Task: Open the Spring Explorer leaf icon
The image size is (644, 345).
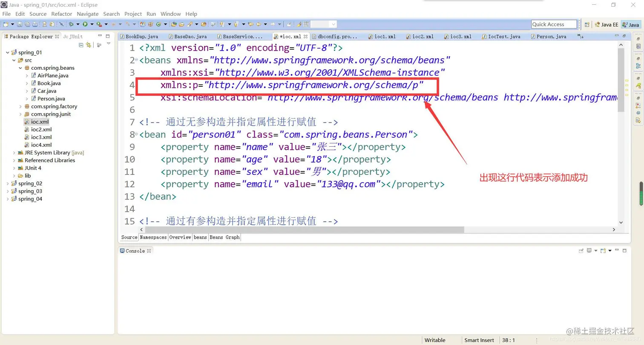Action: tap(638, 86)
